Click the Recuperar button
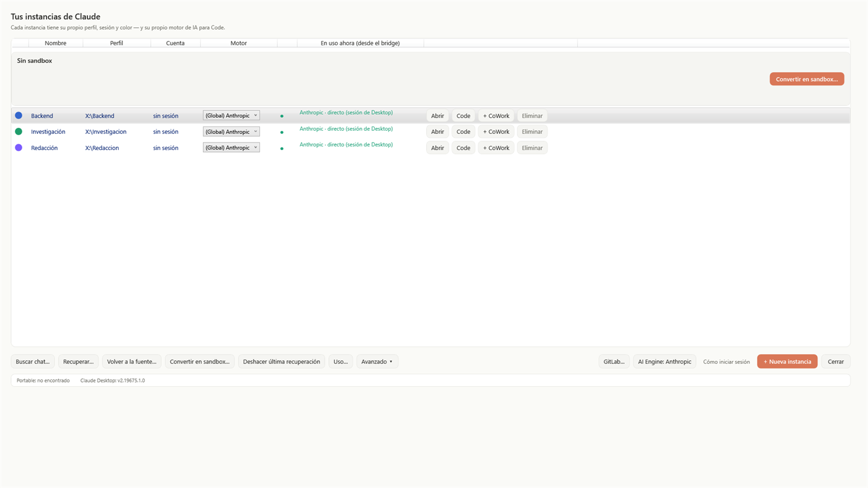The height and width of the screenshot is (488, 868). [x=78, y=362]
